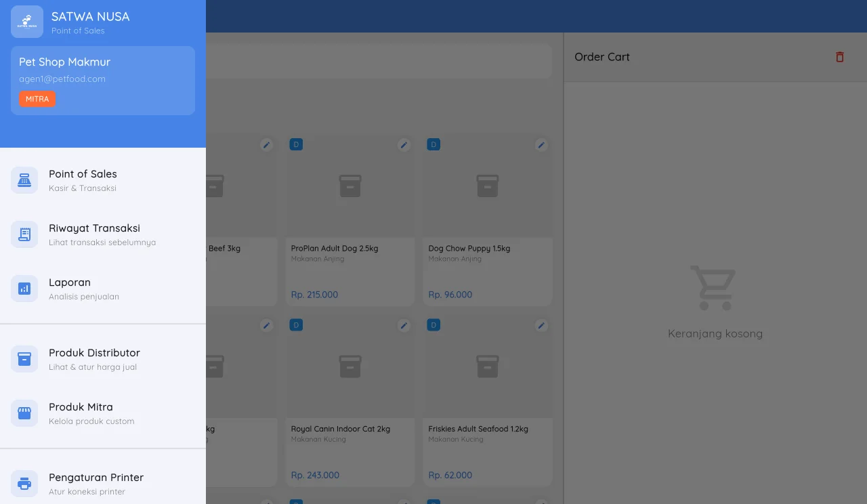Clear the Order Cart with the red trash icon
This screenshot has width=867, height=504.
click(x=840, y=57)
